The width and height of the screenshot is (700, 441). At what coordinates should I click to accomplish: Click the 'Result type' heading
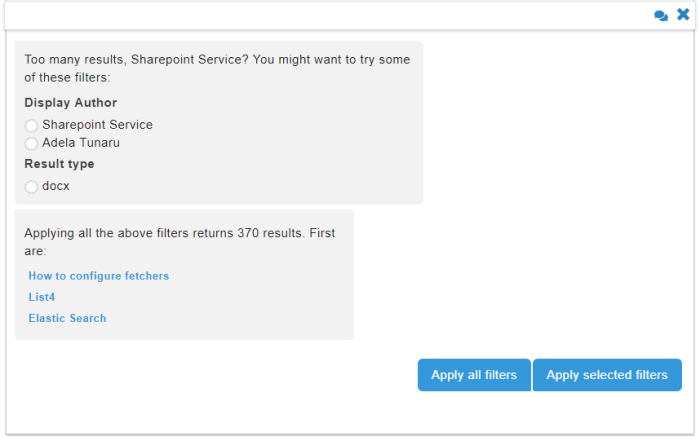point(59,164)
